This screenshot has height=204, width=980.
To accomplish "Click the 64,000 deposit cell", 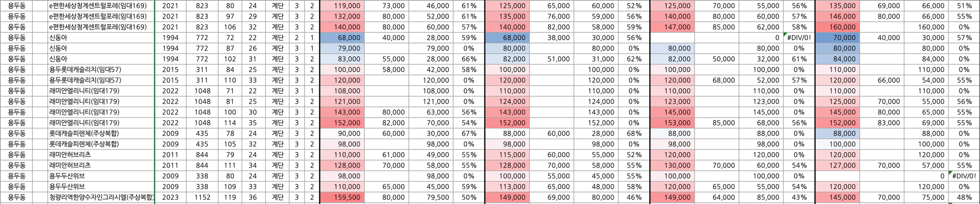I will 717,197.
